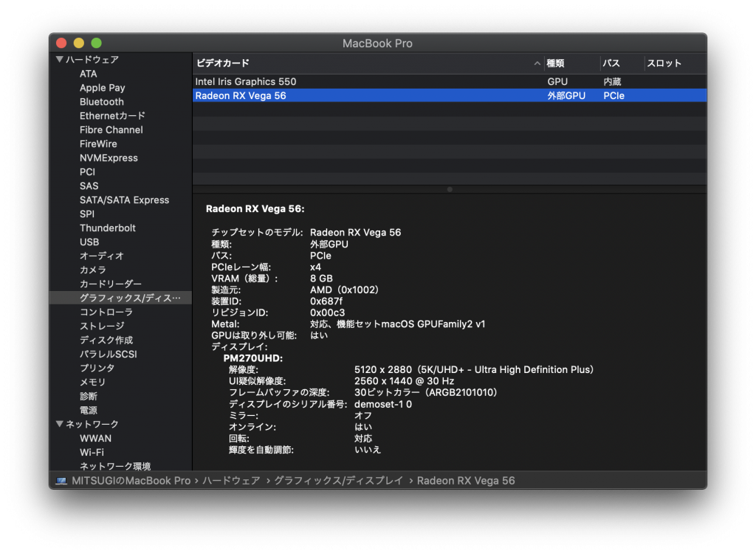This screenshot has height=554, width=756.
Task: Click the yellow minimize window button
Action: [78, 43]
